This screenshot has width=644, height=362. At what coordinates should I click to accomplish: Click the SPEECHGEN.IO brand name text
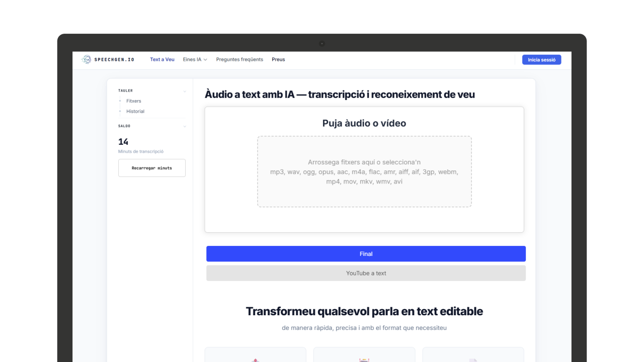[114, 60]
